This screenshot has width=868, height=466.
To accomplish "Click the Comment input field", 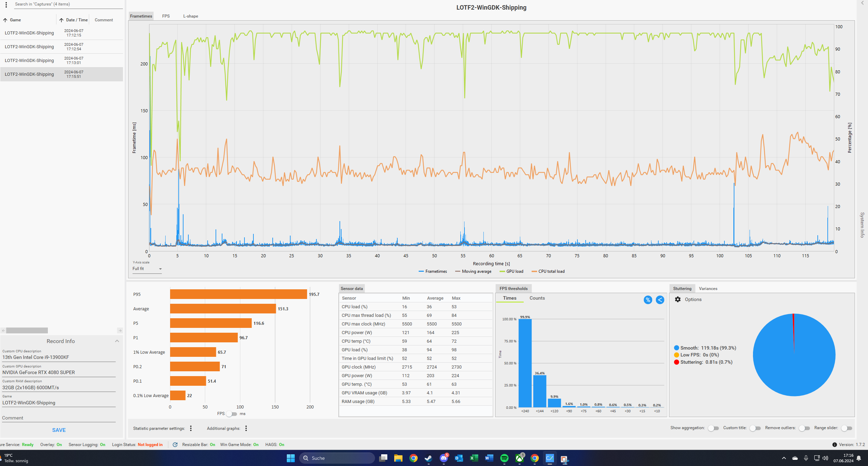I will click(x=59, y=418).
